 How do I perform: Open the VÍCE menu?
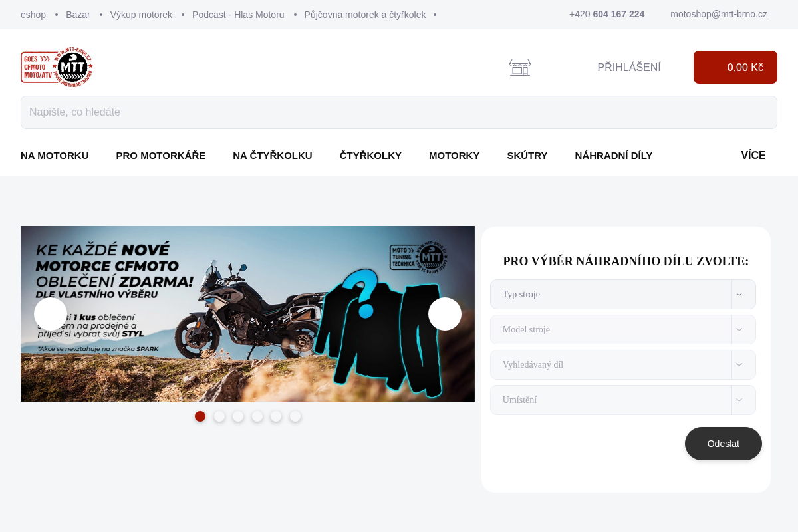(753, 156)
